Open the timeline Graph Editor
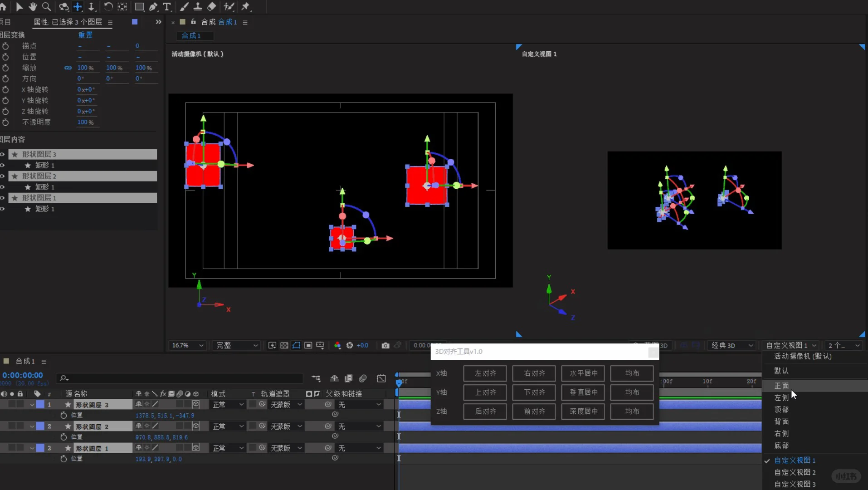 [381, 378]
